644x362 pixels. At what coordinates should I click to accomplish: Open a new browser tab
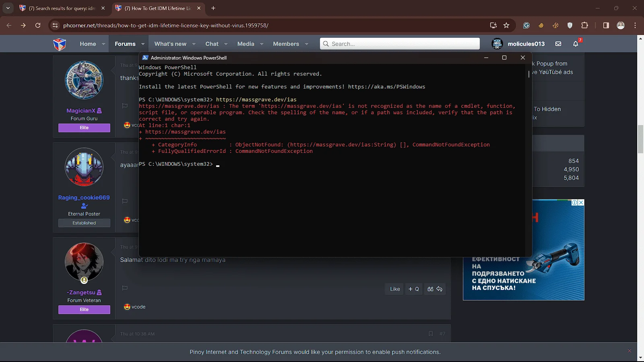(x=213, y=8)
